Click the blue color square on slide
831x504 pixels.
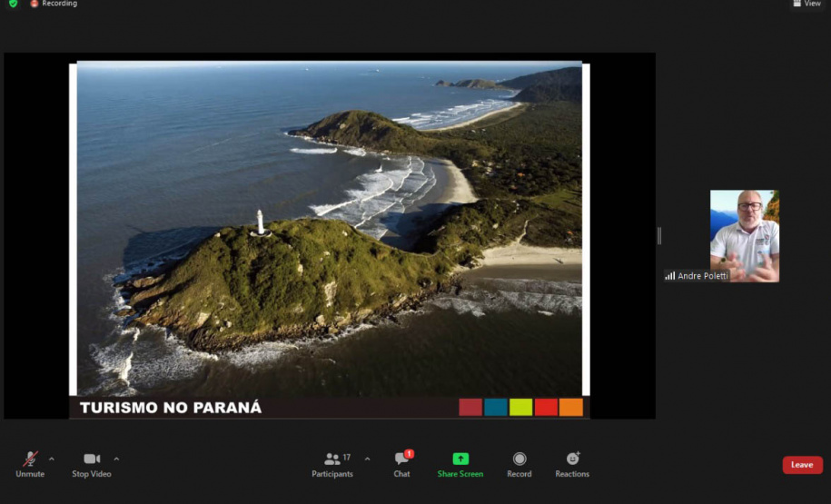pos(496,407)
